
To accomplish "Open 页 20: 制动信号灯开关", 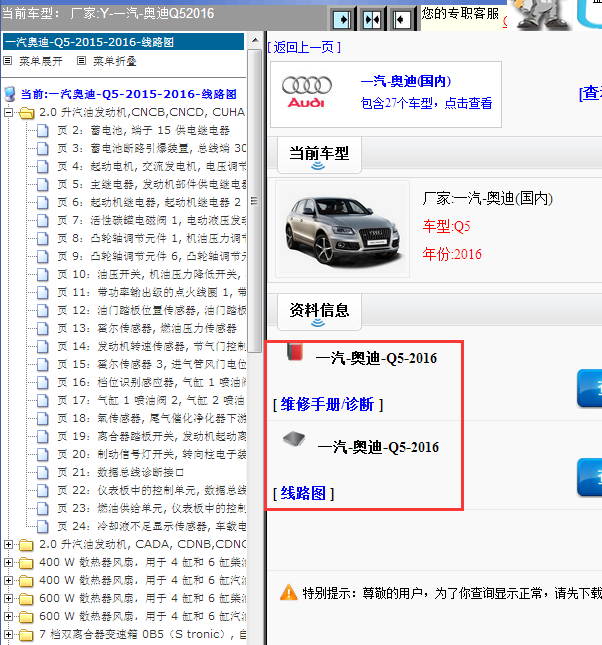I will click(151, 454).
